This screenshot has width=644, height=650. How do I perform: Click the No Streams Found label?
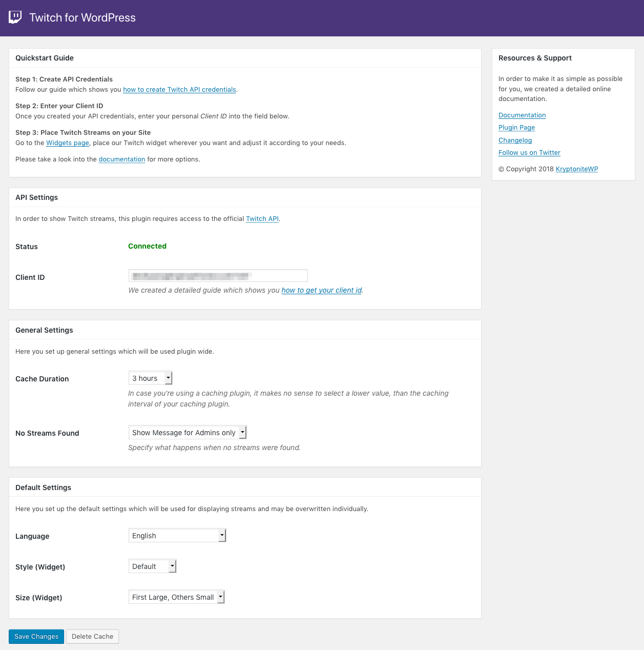[x=47, y=433]
